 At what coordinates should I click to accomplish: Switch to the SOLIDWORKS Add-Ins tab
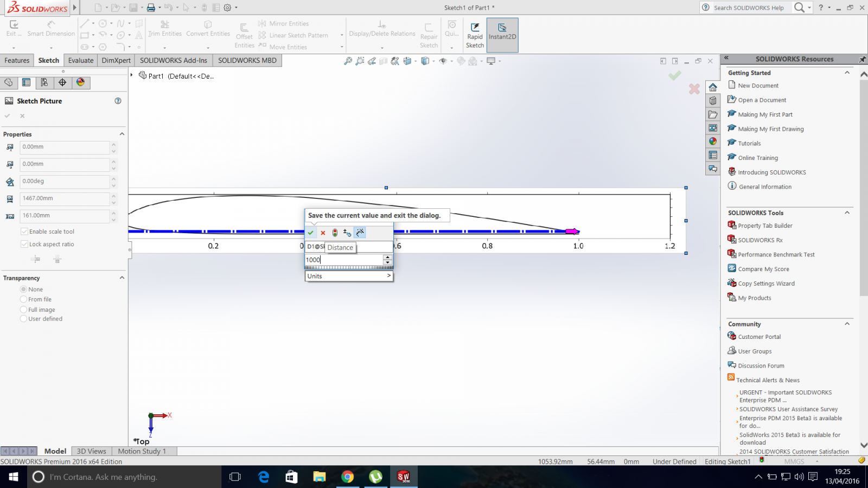click(x=174, y=60)
